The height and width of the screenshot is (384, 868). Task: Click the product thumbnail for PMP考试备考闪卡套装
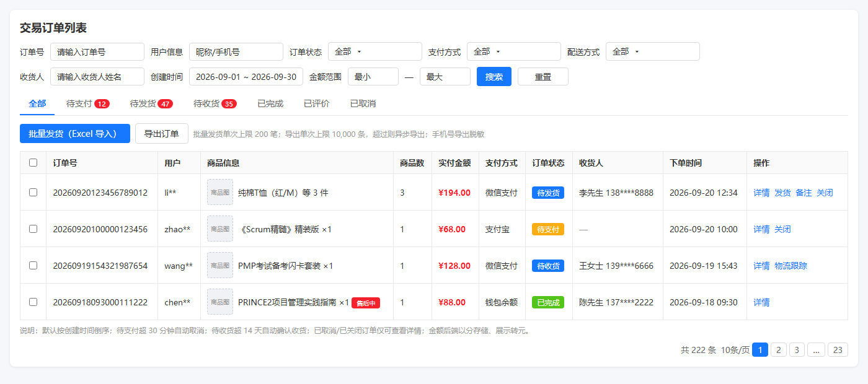click(220, 266)
